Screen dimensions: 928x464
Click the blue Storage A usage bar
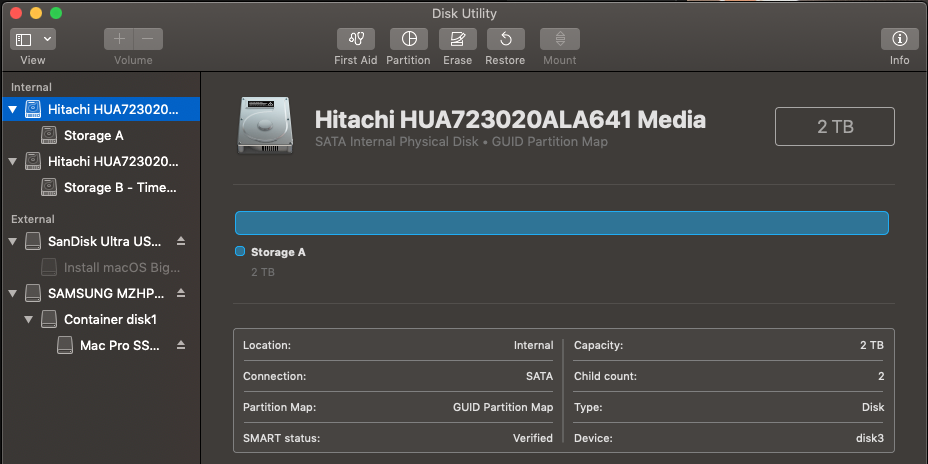point(562,223)
